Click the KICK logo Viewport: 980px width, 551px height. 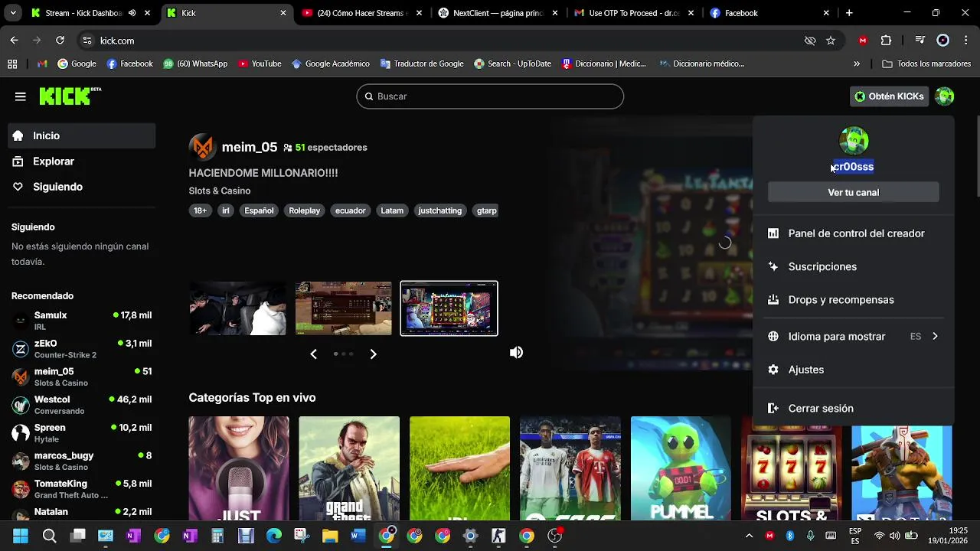pyautogui.click(x=70, y=96)
